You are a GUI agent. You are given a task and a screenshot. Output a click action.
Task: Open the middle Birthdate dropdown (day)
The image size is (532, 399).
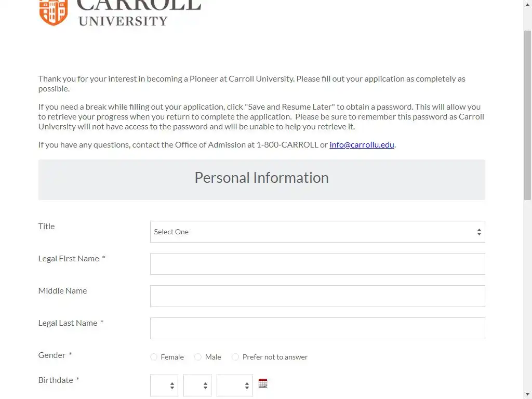(x=197, y=385)
